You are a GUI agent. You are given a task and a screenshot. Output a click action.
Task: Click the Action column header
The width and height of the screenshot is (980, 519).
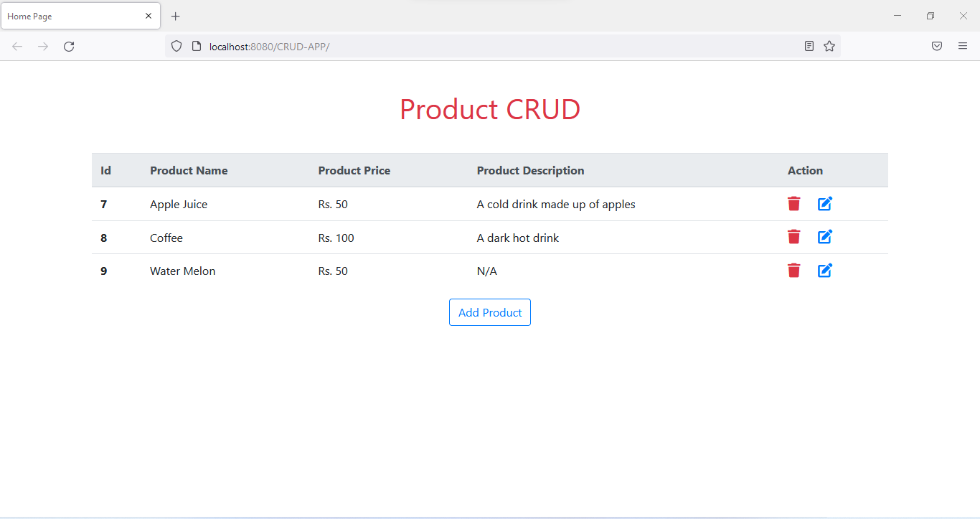tap(805, 171)
